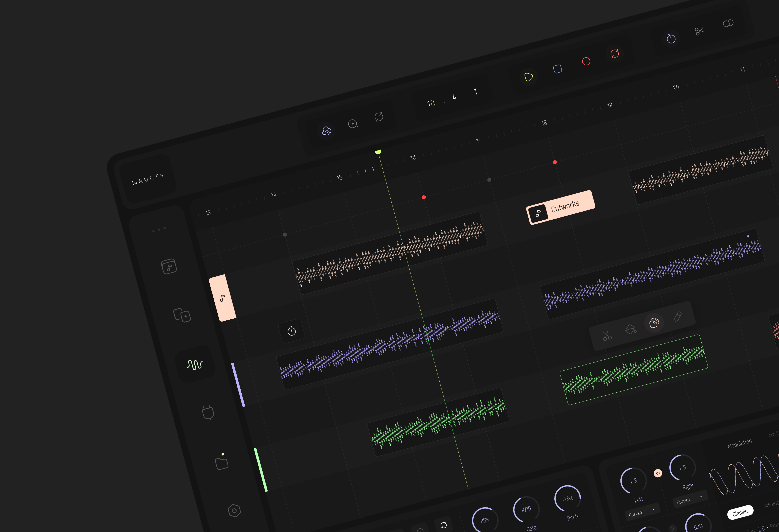Viewport: 779px width, 532px height.
Task: Adjust the Right knob showing 1/8
Action: [682, 468]
